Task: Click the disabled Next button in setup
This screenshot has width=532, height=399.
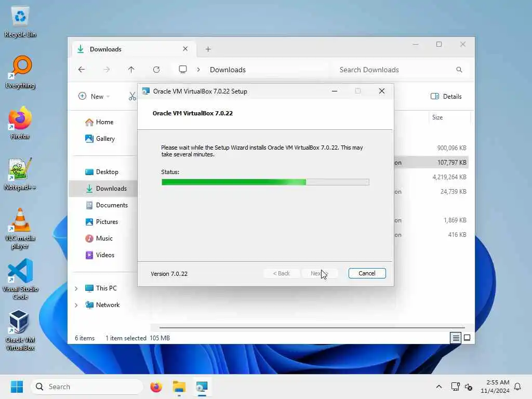Action: [x=320, y=273]
